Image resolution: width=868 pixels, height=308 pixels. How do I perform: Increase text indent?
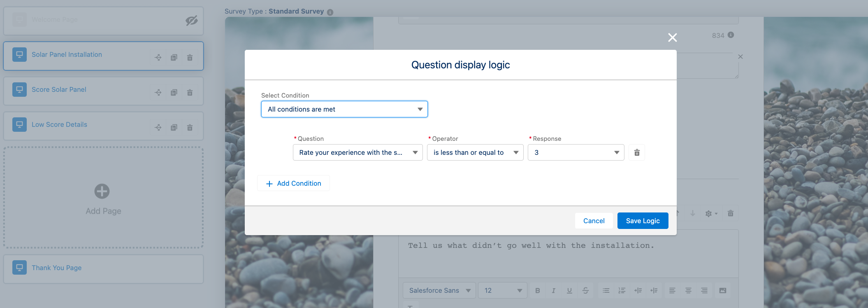[x=638, y=290]
